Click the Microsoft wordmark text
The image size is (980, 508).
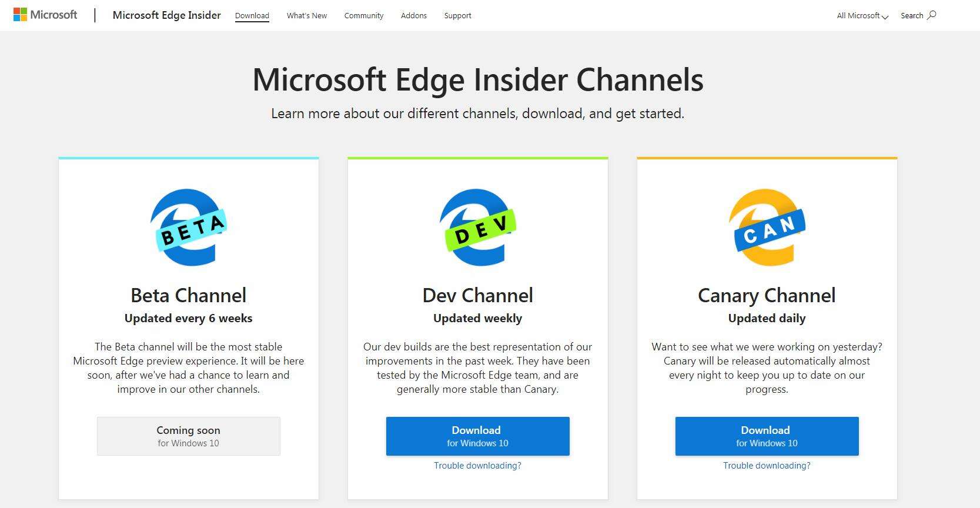coord(53,15)
